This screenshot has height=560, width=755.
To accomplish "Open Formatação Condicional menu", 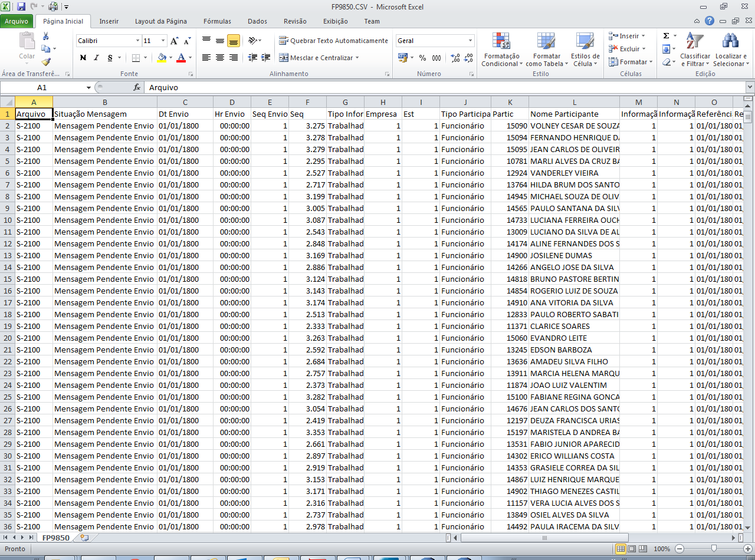I will (x=501, y=50).
